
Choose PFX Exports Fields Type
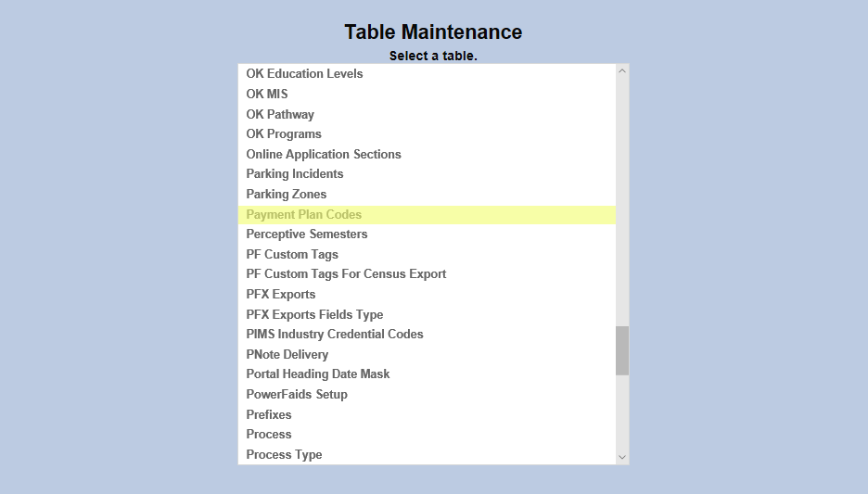click(314, 314)
